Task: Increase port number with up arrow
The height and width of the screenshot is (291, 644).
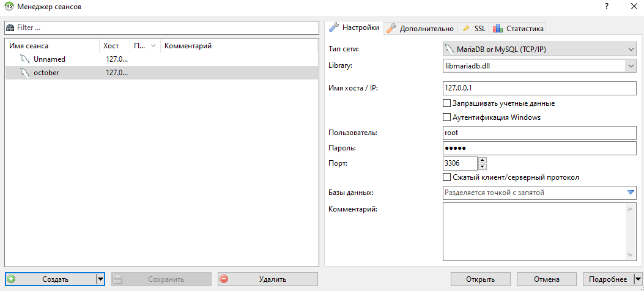Action: coord(483,160)
